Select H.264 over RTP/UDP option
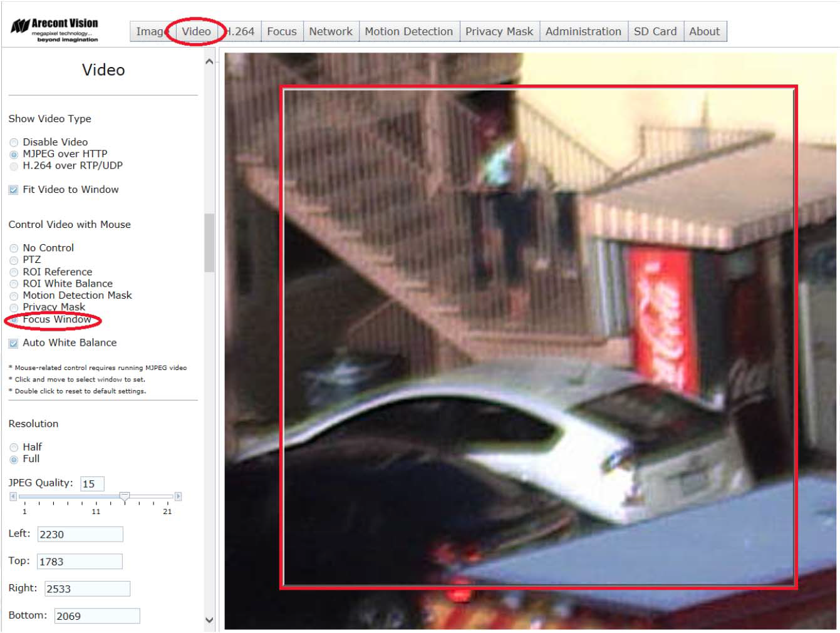Screen dimensions: 840x633 click(14, 166)
